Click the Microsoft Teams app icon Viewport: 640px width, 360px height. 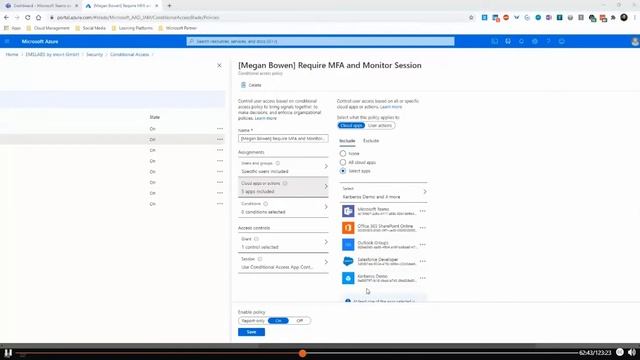click(348, 211)
